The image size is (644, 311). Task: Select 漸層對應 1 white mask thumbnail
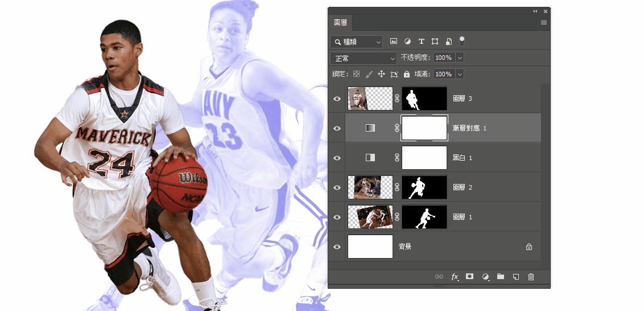coord(424,128)
